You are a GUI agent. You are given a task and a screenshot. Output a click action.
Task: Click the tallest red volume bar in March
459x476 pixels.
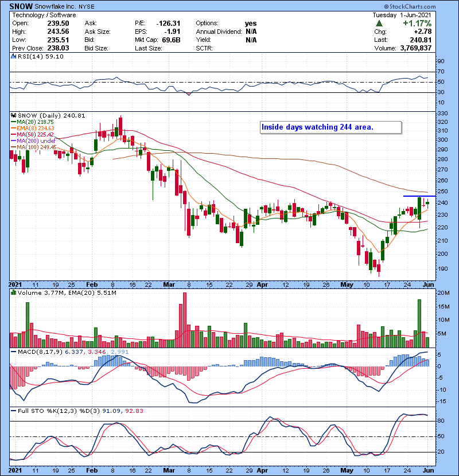coord(185,320)
